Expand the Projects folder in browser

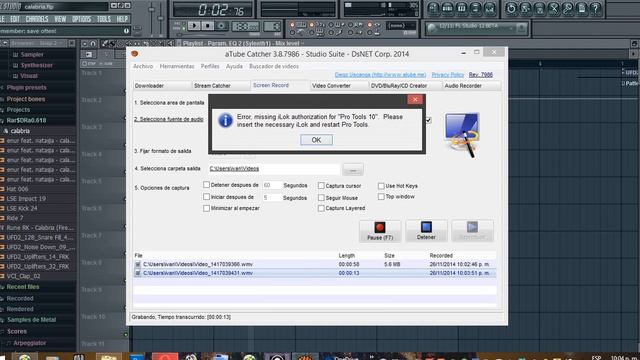18,110
